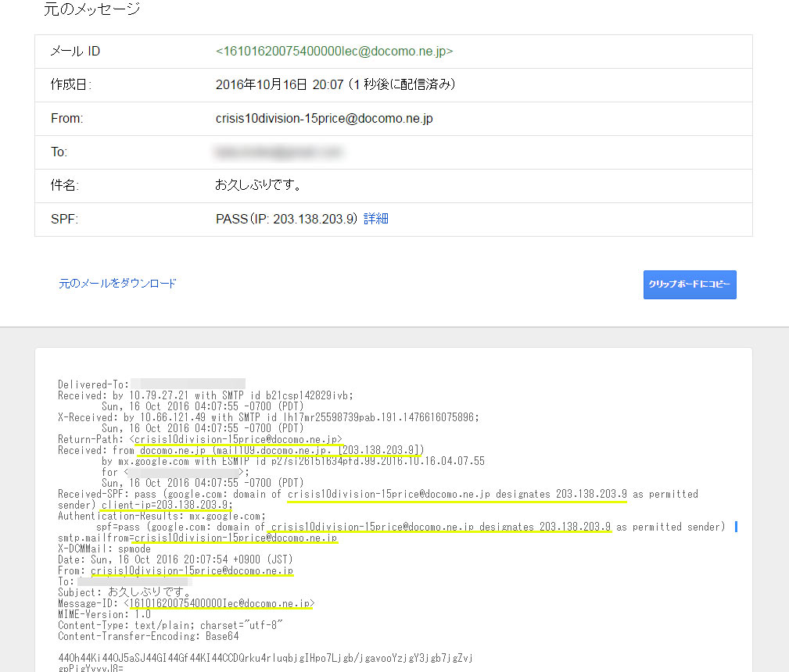Viewport: 789px width, 672px height.
Task: Click the Date: Sun, 16 Oct 2016 20:07:54 line
Action: pos(175,559)
